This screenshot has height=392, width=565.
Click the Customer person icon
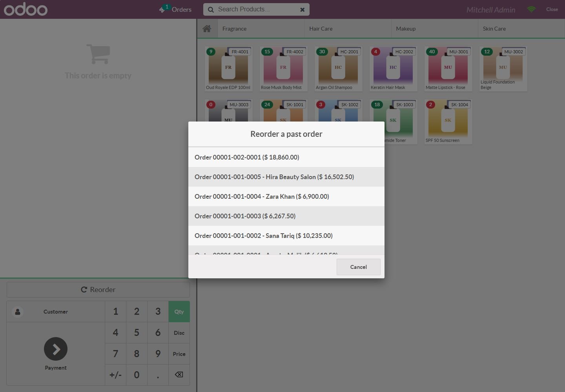click(x=17, y=312)
